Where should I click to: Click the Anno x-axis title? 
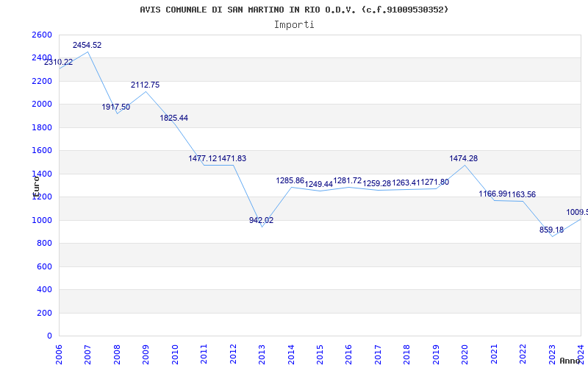(570, 361)
